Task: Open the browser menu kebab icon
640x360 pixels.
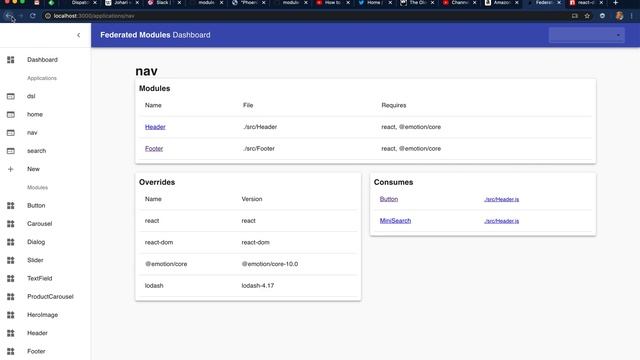Action: click(x=632, y=16)
